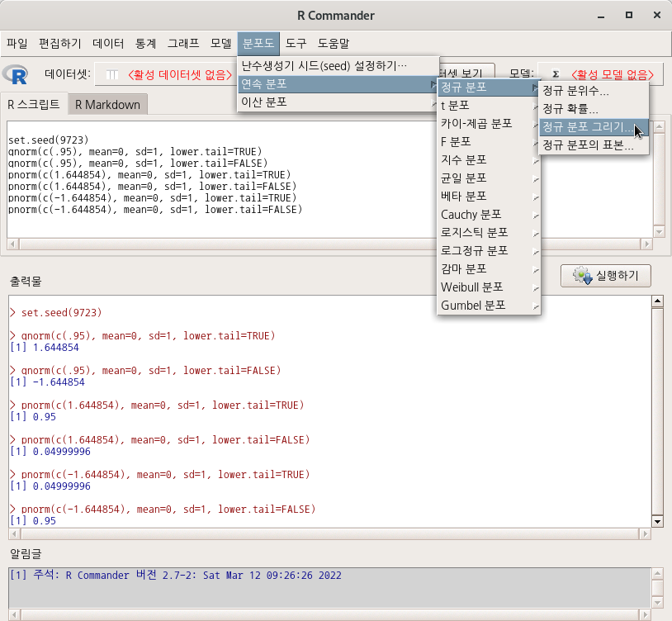Open the 데이터 menu
672x621 pixels.
tap(108, 43)
